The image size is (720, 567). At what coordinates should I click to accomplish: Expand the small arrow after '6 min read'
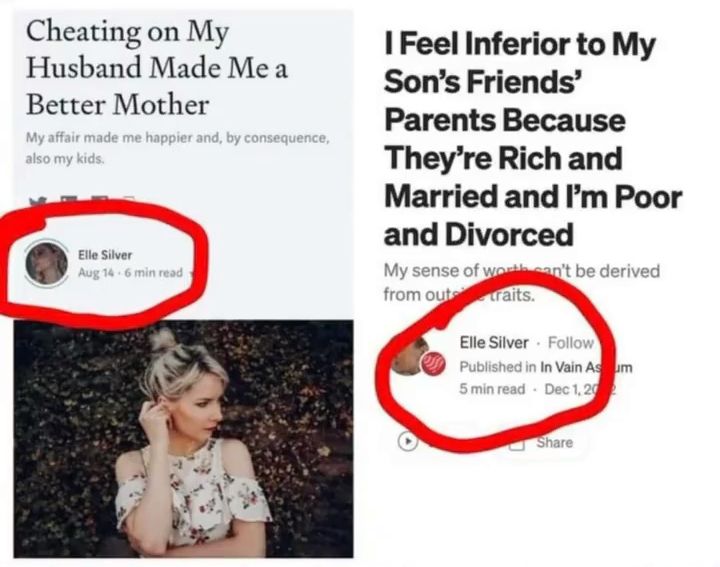[192, 274]
